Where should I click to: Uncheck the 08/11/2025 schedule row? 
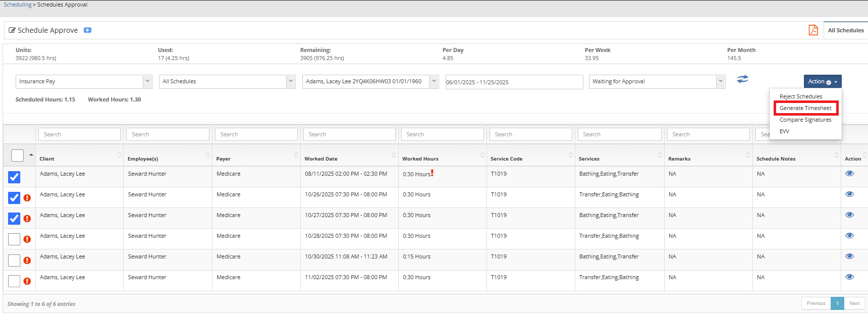tap(14, 177)
